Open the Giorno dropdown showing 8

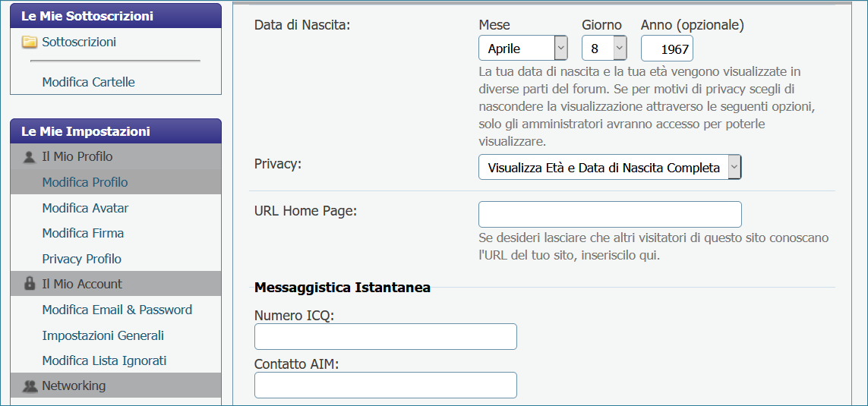coord(604,48)
